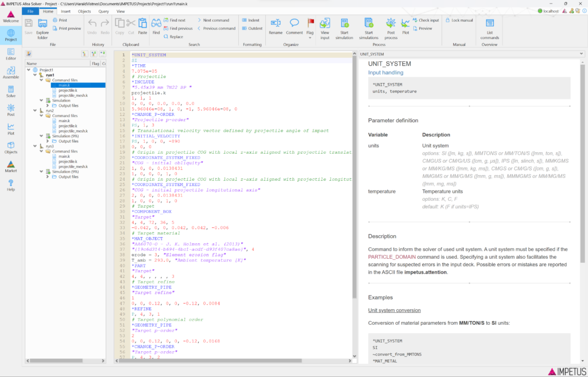588x377 pixels.
Task: Expand run3 Output files folder
Action: (48, 177)
